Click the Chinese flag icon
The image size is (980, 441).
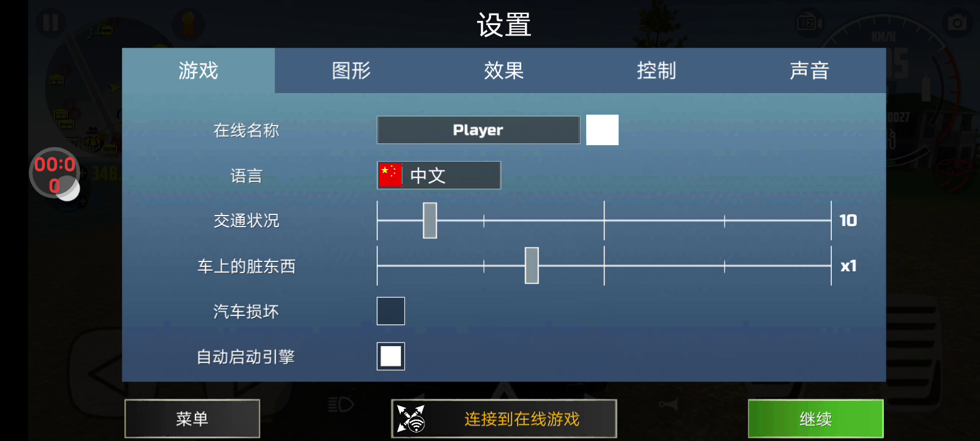tap(391, 175)
